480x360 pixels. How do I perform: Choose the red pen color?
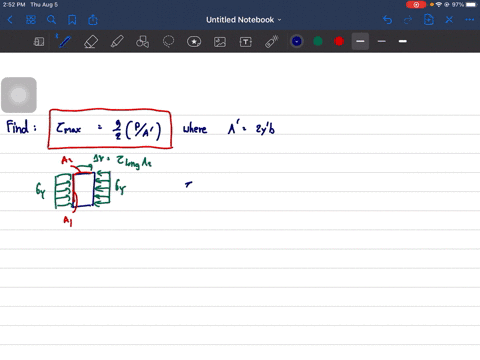click(339, 41)
